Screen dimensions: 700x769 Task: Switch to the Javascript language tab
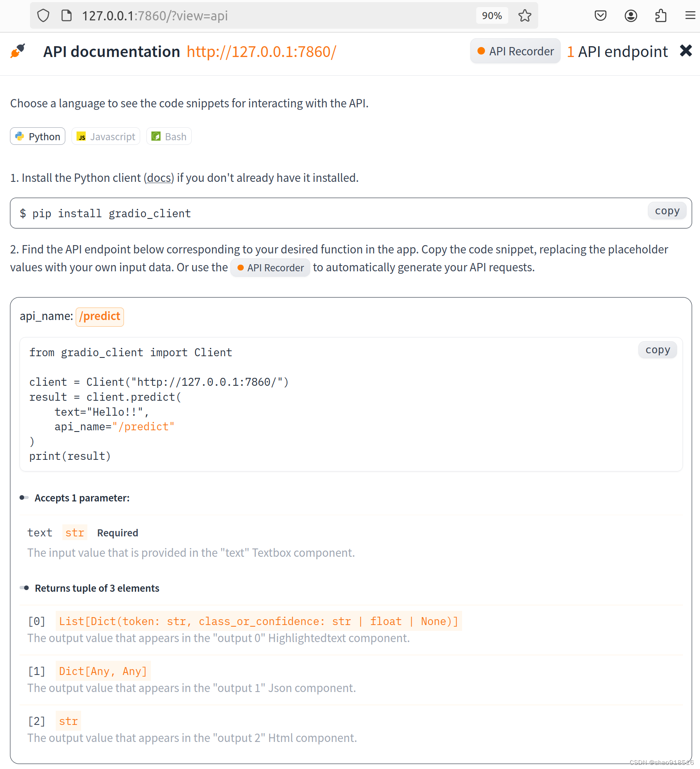[x=106, y=136]
